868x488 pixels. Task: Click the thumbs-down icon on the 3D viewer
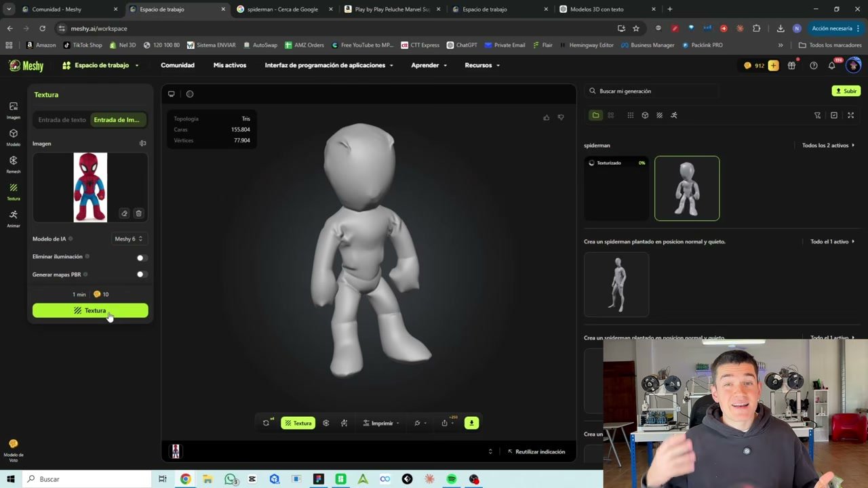point(561,118)
